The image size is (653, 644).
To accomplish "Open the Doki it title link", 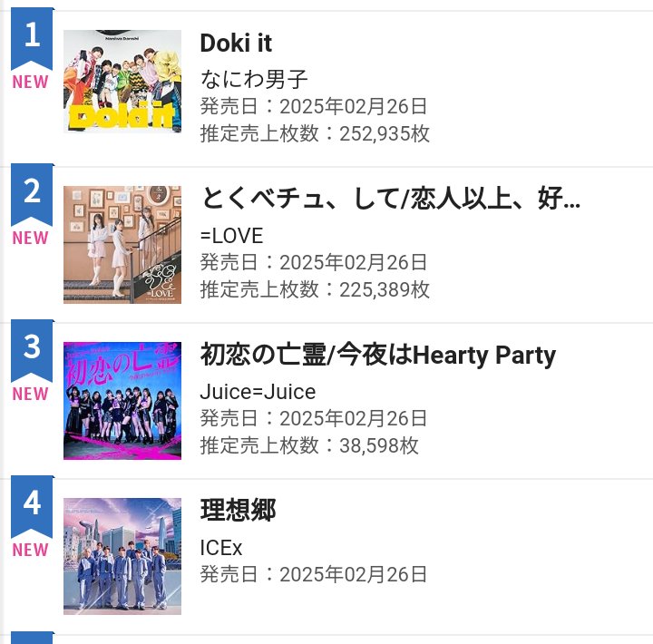I will click(236, 43).
